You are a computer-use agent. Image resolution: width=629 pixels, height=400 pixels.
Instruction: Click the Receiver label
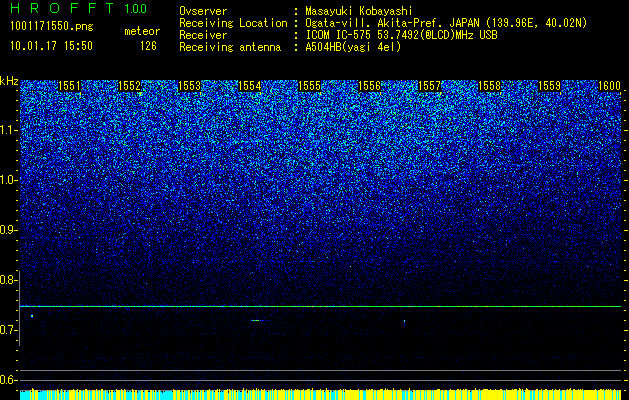[203, 35]
